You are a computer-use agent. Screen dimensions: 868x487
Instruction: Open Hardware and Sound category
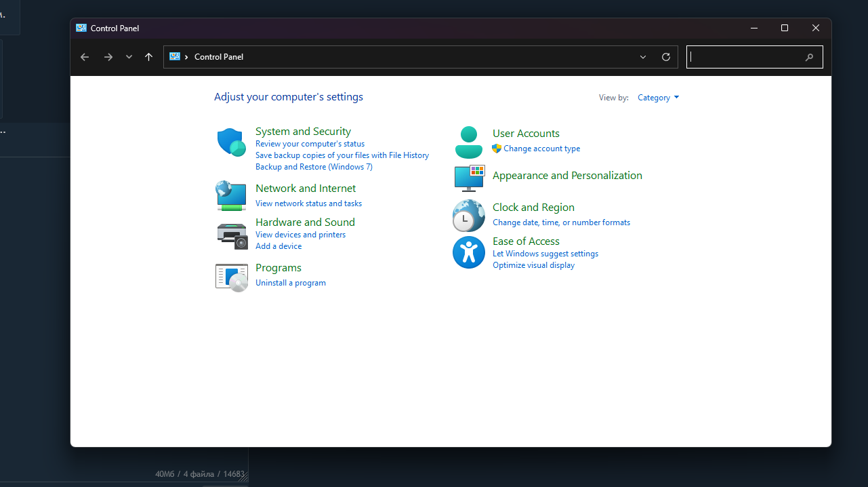pyautogui.click(x=305, y=222)
